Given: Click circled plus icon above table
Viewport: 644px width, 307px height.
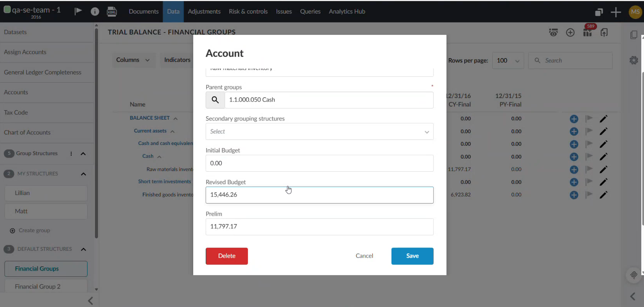Looking at the screenshot, I should pos(570,33).
